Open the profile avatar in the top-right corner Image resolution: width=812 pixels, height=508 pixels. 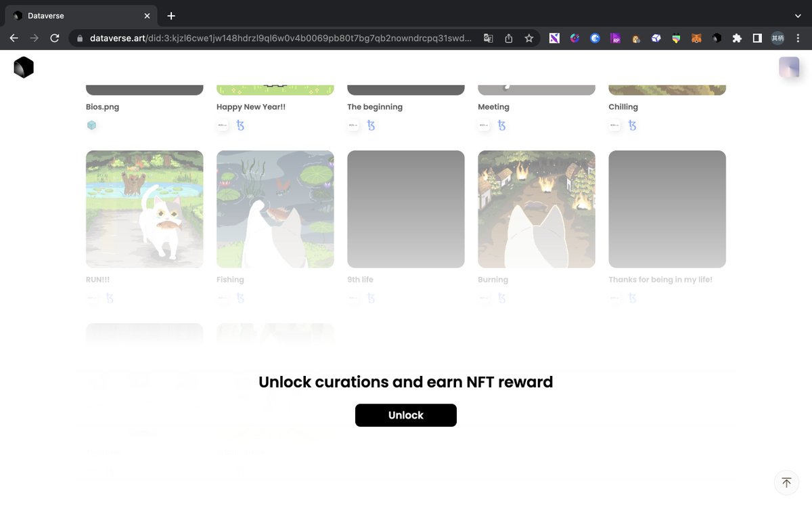(x=788, y=67)
